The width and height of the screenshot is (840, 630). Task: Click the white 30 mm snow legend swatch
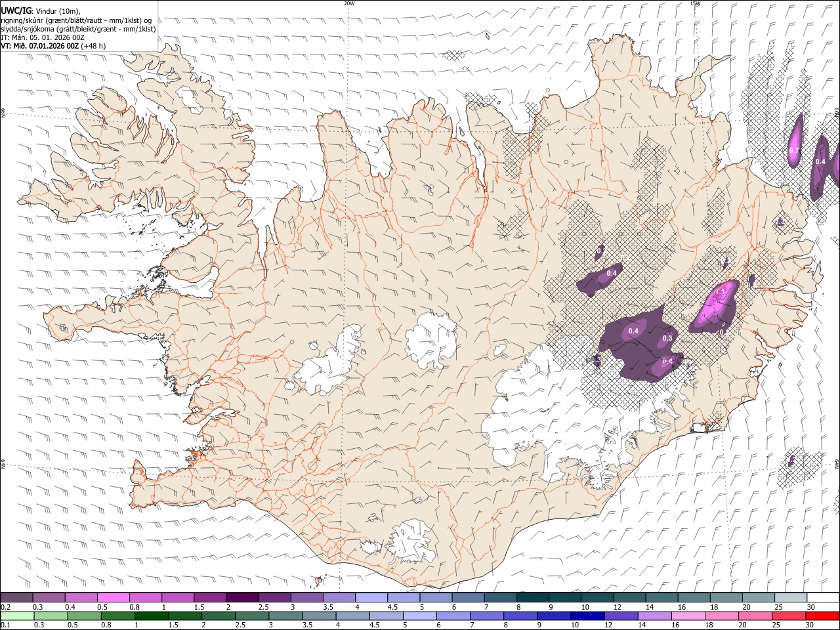point(822,597)
